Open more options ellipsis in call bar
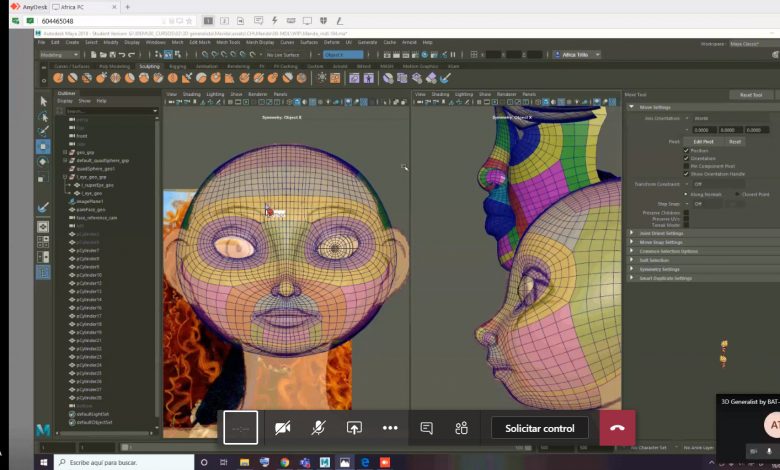 click(390, 428)
